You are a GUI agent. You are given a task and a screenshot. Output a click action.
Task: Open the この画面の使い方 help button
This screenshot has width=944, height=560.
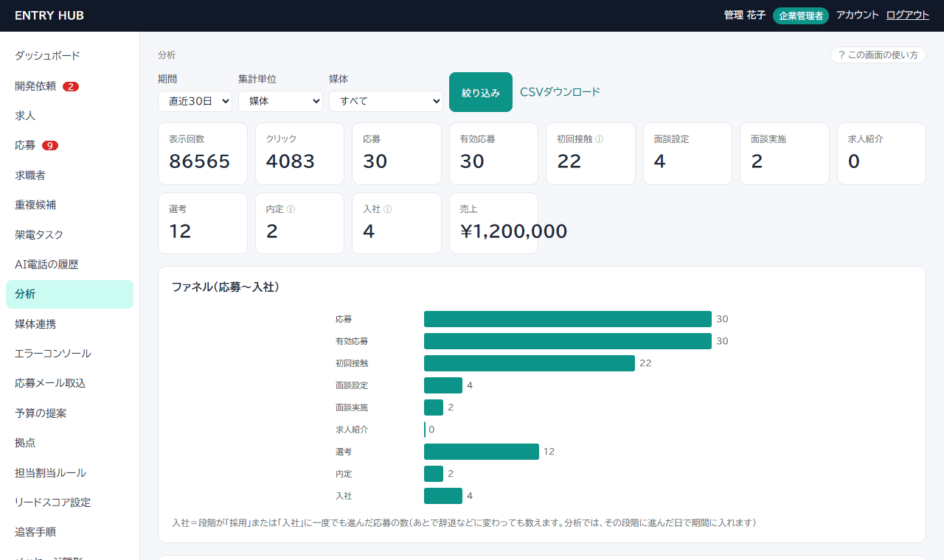pyautogui.click(x=878, y=55)
